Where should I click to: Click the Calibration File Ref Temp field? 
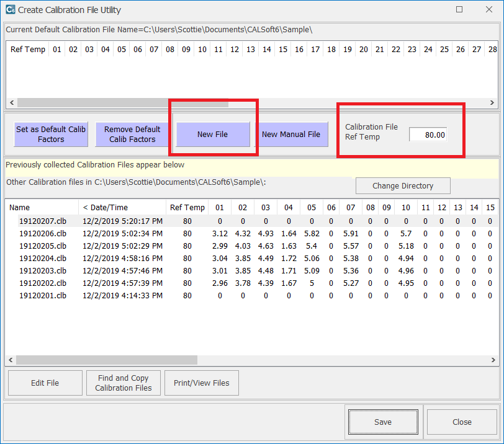[428, 135]
